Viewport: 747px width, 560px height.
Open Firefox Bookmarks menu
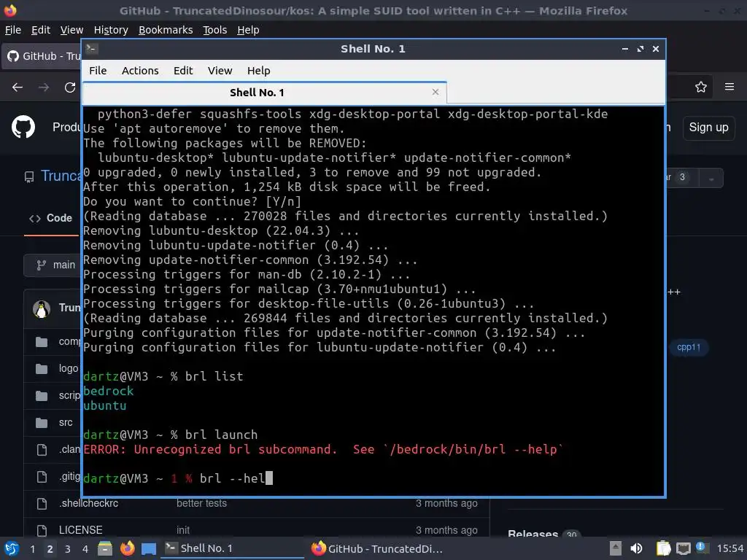point(166,30)
